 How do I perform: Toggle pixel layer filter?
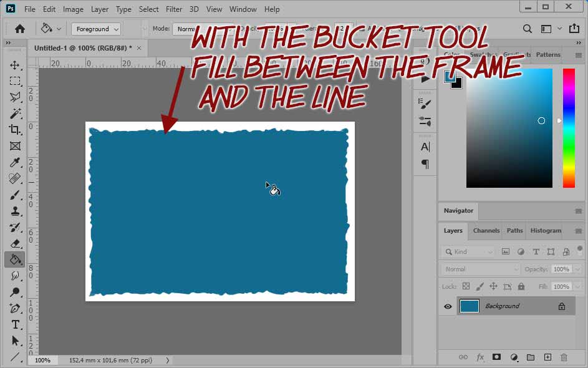click(506, 252)
